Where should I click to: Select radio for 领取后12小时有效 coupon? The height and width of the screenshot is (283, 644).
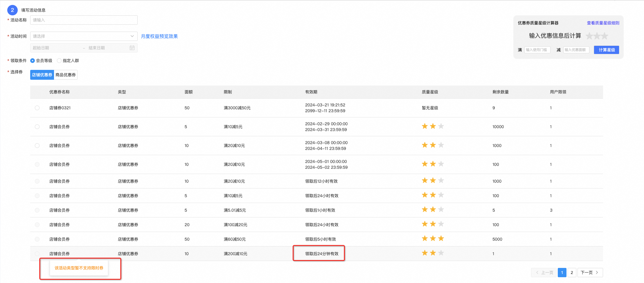pos(37,181)
